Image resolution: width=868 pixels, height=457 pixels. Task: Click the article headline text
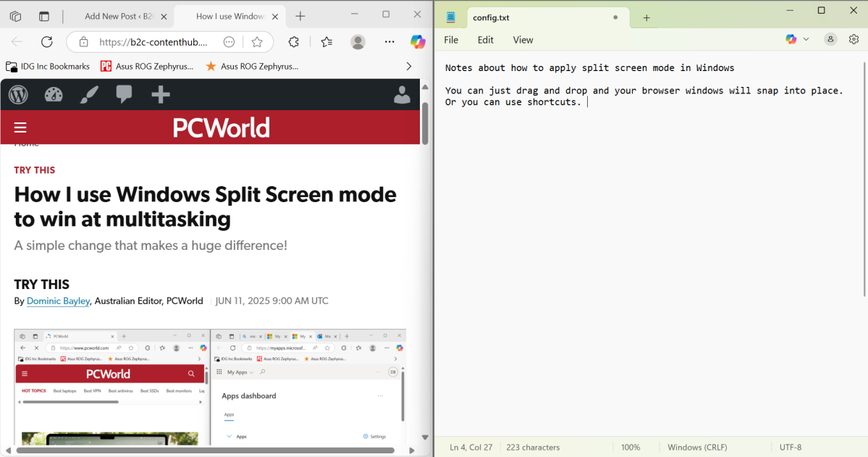click(x=206, y=206)
